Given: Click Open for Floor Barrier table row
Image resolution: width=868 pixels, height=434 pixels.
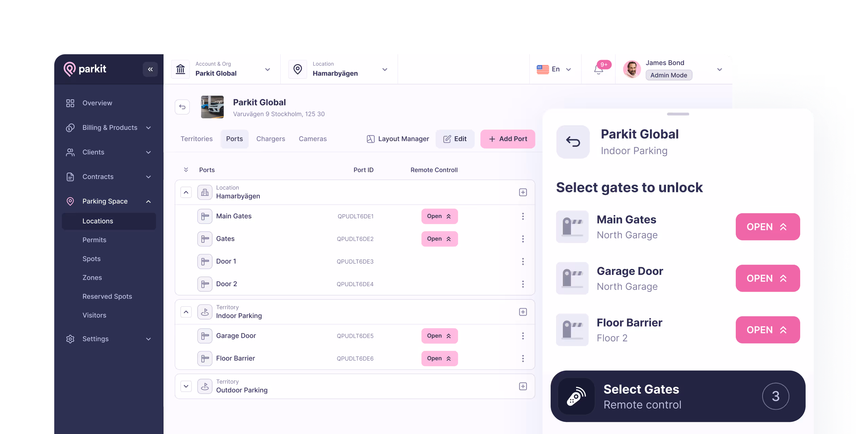Looking at the screenshot, I should click(x=439, y=358).
